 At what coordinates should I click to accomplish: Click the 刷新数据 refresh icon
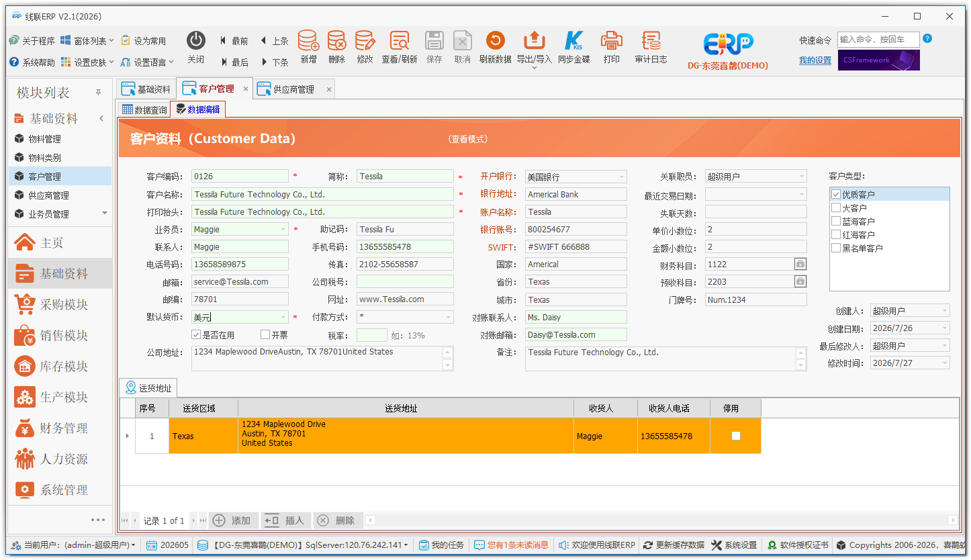point(495,41)
